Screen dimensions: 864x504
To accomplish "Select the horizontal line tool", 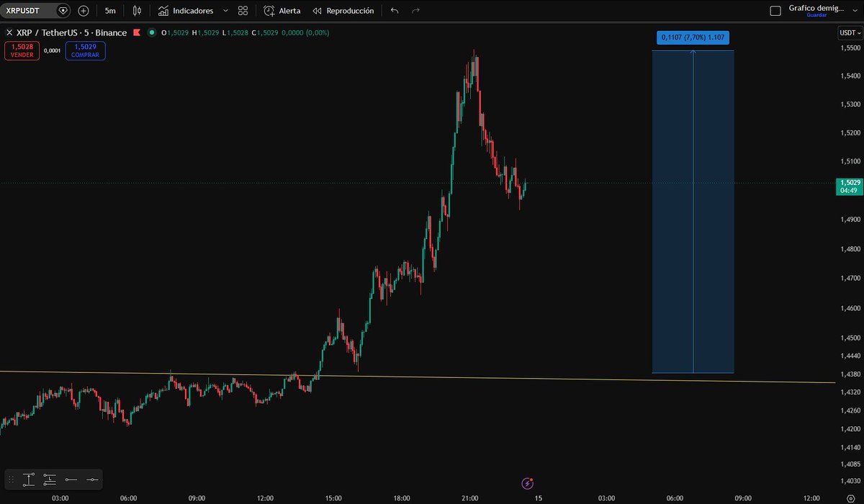I will click(91, 479).
